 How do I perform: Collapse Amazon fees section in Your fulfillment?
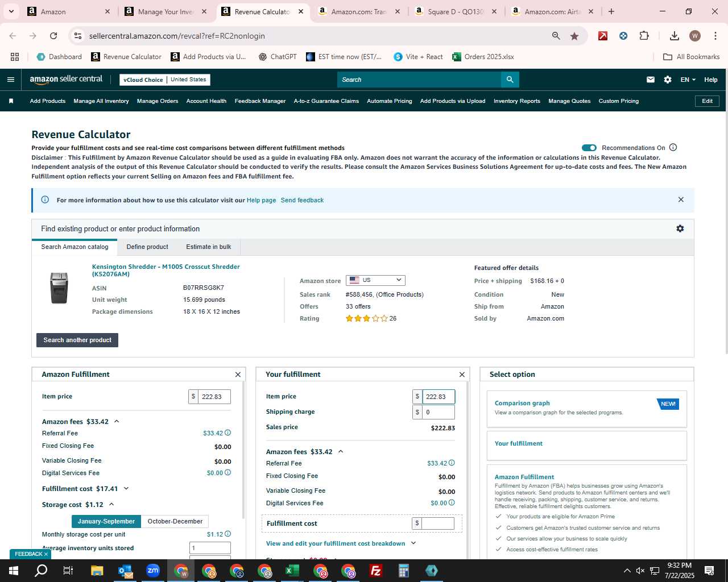[341, 452]
